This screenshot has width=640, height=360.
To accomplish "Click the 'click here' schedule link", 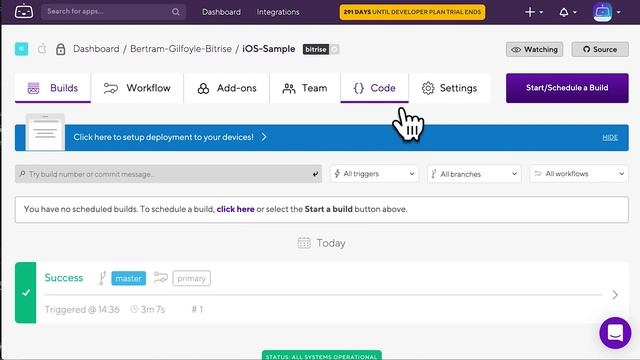I will click(236, 209).
